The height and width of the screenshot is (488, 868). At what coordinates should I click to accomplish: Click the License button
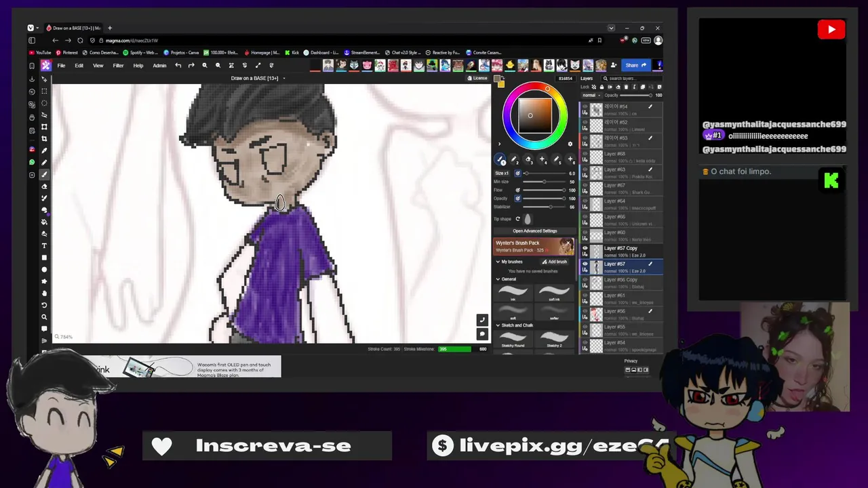tap(478, 78)
